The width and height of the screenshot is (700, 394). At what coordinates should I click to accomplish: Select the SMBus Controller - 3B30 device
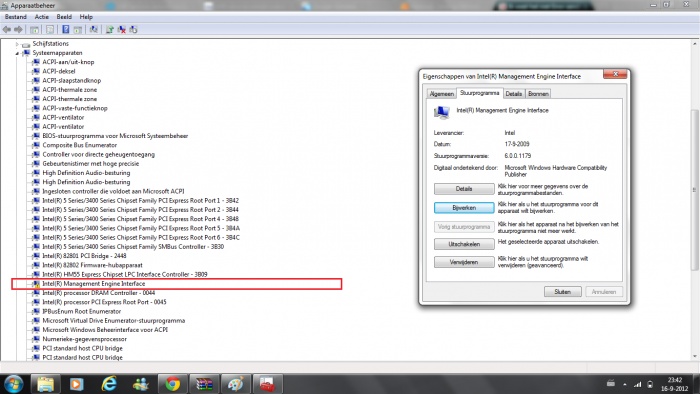tap(133, 247)
